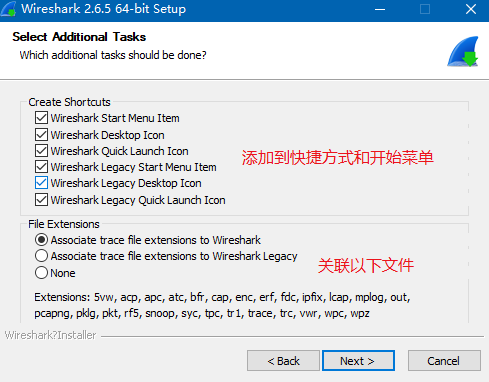Screen dimensions: 489x382
Task: Toggle Wireshark Desktop Icon checkbox
Action: point(41,135)
